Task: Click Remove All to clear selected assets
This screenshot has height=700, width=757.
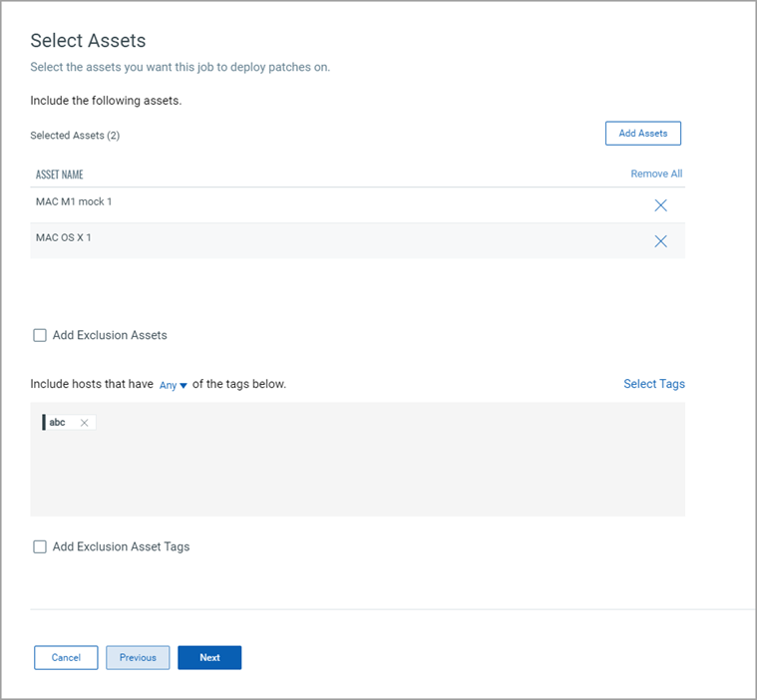Action: point(656,174)
